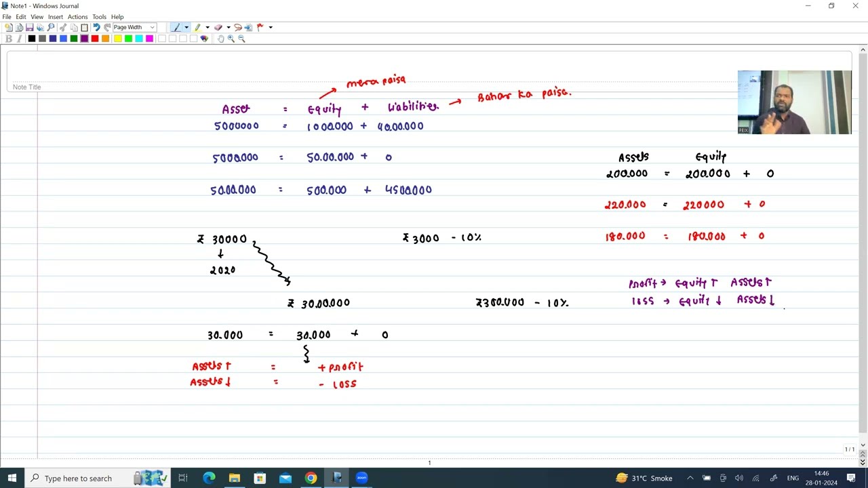Open the Insert menu
This screenshot has height=488, width=868.
(56, 16)
